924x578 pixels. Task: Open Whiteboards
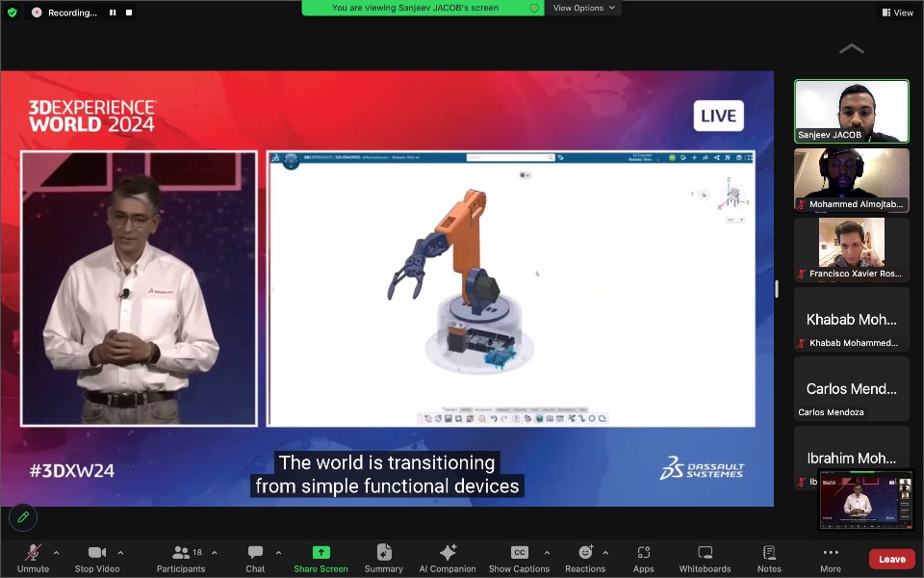pyautogui.click(x=705, y=558)
